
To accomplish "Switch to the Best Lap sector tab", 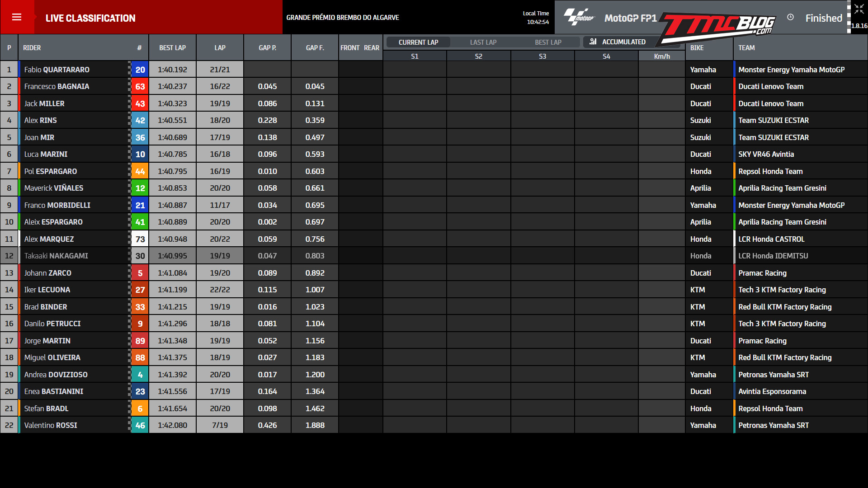I will 548,42.
